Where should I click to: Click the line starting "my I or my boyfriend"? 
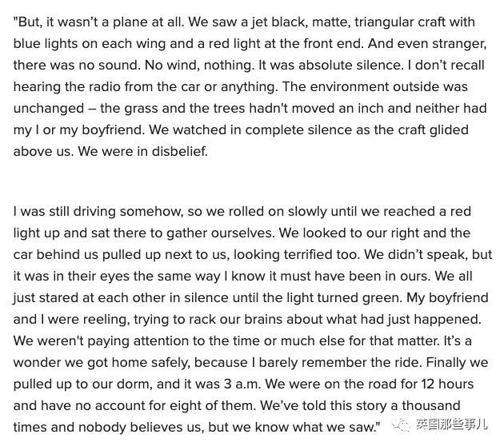[240, 129]
